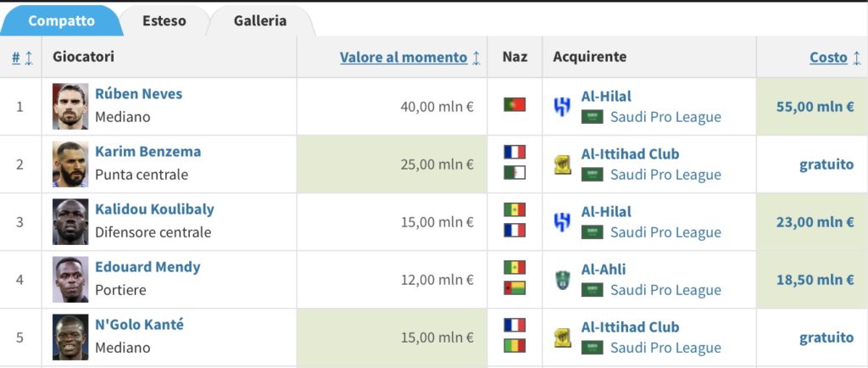The image size is (868, 368).
Task: Click Al-Ahli club crest in Edouard Mendy row
Action: pos(562,279)
